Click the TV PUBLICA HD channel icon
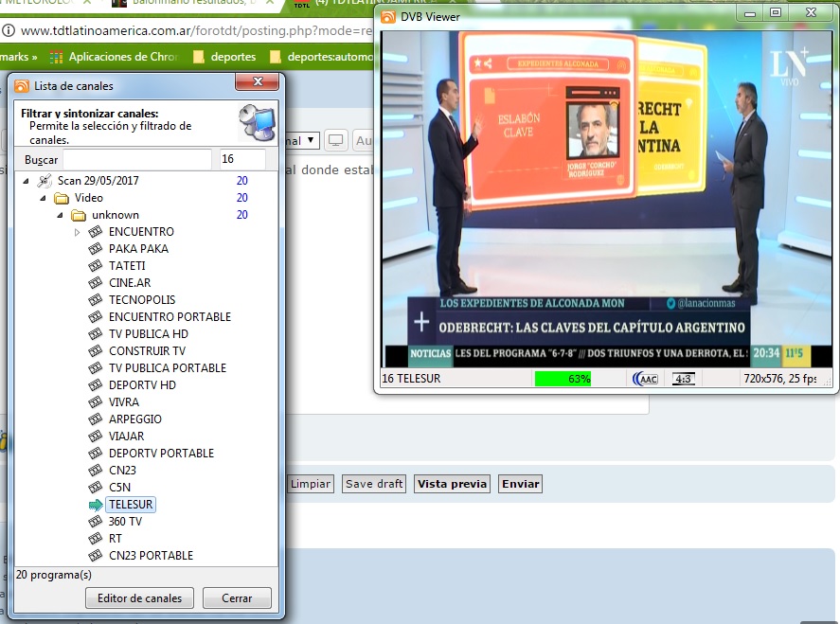 tap(96, 333)
